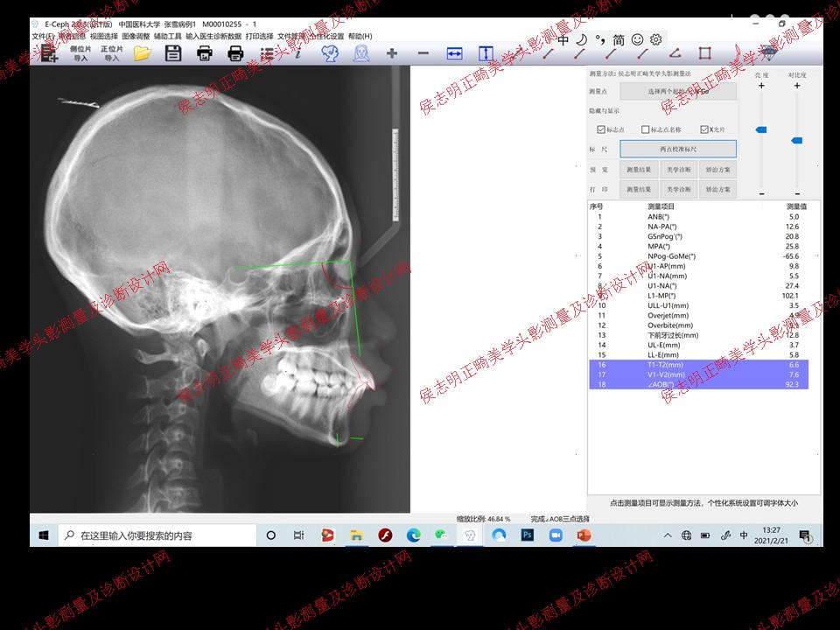Image resolution: width=840 pixels, height=630 pixels.
Task: Select the red square region tool icon
Action: (x=705, y=53)
